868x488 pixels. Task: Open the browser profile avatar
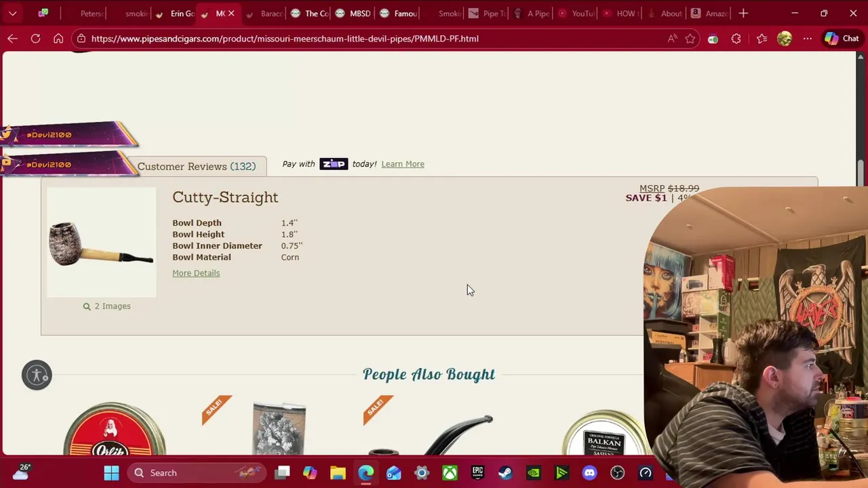785,39
